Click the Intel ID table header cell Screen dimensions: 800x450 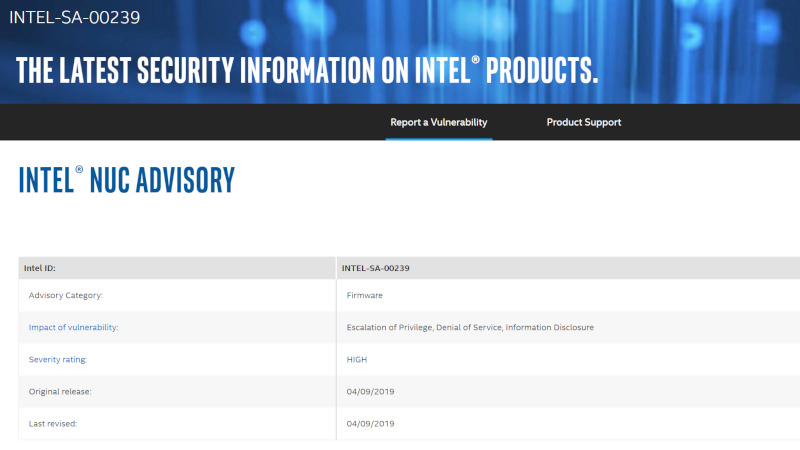[x=48, y=268]
